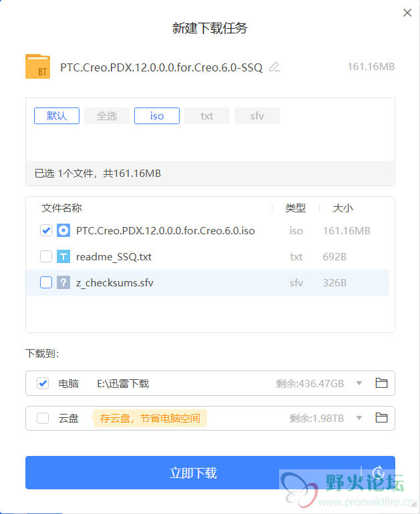Viewport: 420px width, 514px height.
Task: Click the 剩余:1.98TB free space text
Action: [x=317, y=419]
